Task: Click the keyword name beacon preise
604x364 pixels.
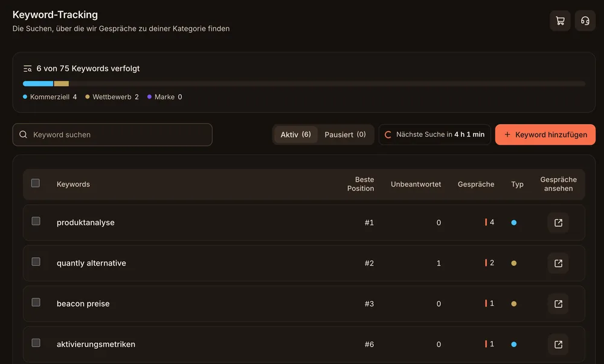Action: pos(83,304)
